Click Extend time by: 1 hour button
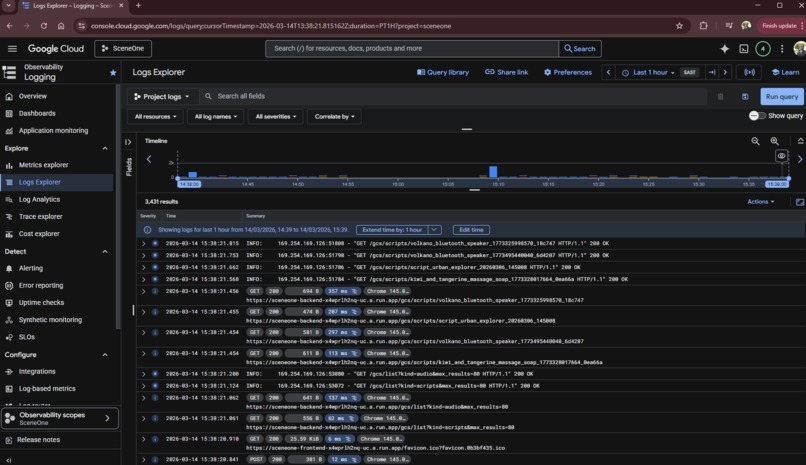This screenshot has width=806, height=465. pyautogui.click(x=392, y=230)
